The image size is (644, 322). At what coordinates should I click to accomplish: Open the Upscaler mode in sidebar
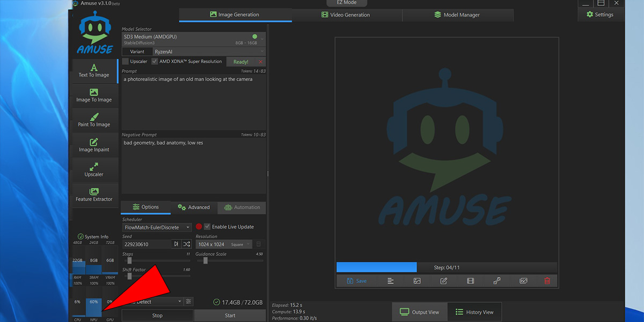[x=94, y=170]
